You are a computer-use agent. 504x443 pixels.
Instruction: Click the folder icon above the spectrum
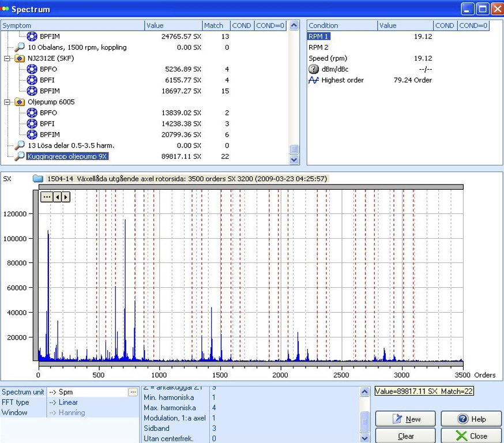(x=38, y=179)
